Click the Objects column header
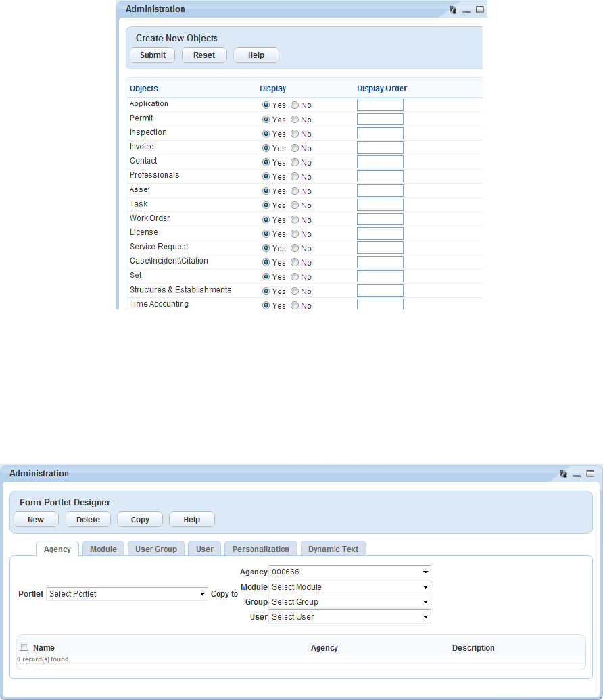 [144, 89]
